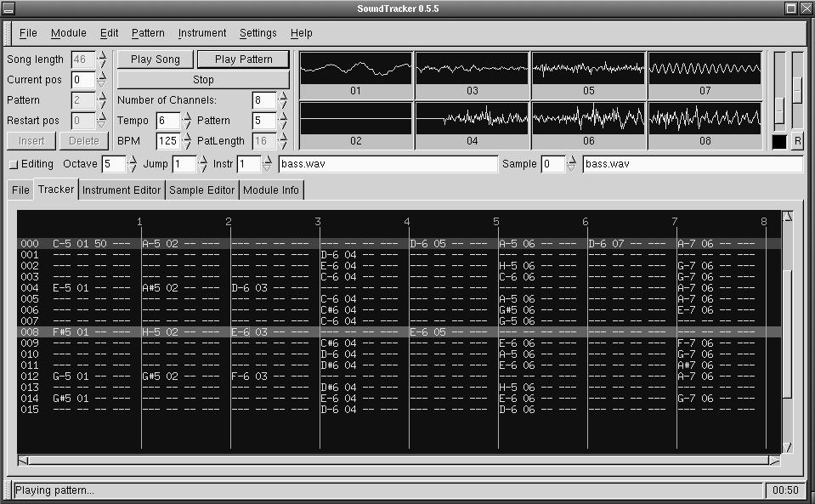Click the channel 02 oscilloscope display
This screenshot has width=815, height=504.
pos(355,118)
